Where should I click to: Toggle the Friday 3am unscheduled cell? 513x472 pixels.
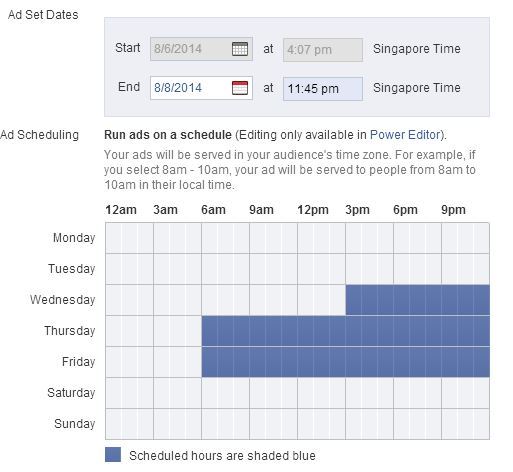pos(162,362)
